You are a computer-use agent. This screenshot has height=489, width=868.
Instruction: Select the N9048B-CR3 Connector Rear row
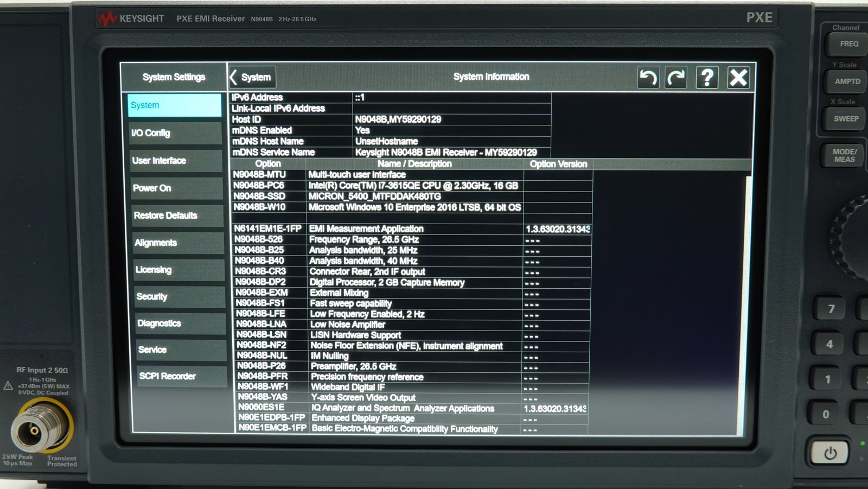point(412,271)
